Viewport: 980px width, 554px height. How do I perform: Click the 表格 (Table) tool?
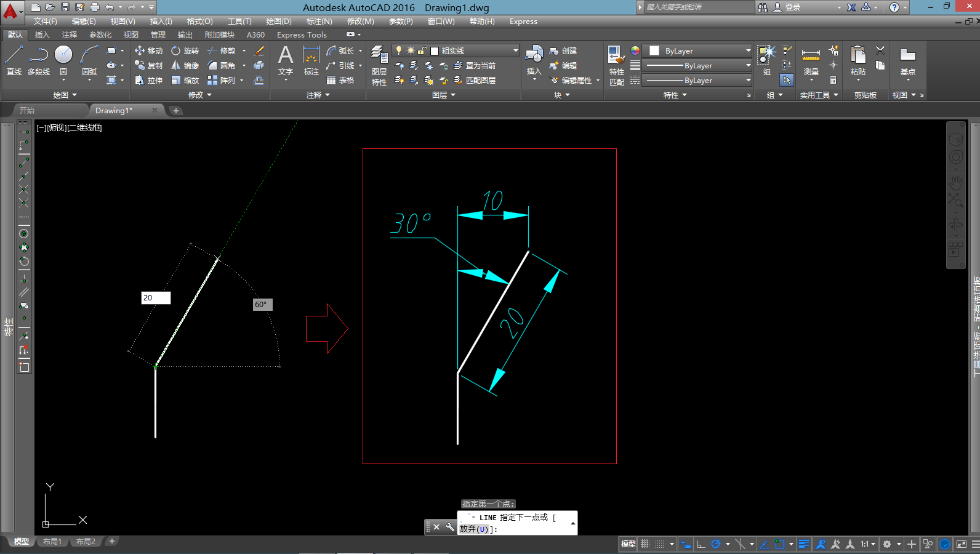click(340, 81)
